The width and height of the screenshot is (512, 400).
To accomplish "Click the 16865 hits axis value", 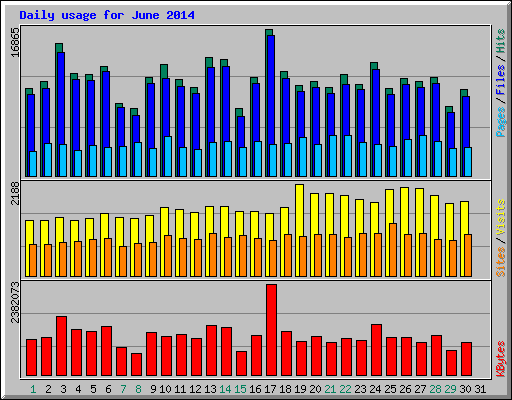I will point(15,42).
